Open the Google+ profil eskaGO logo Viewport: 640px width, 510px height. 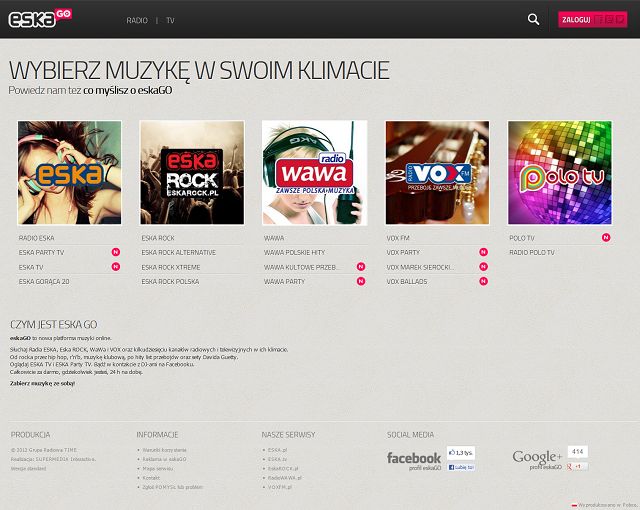538,460
